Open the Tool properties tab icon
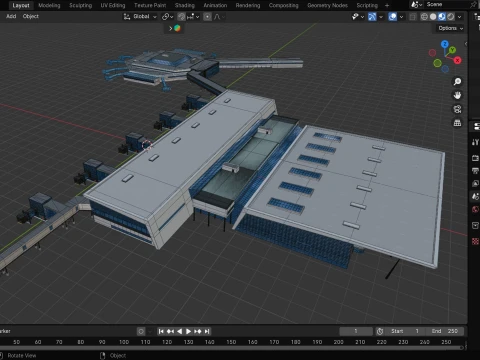480x360 pixels. (x=475, y=142)
